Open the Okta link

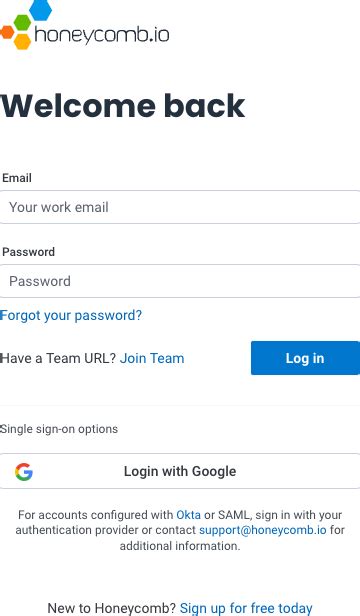(188, 515)
